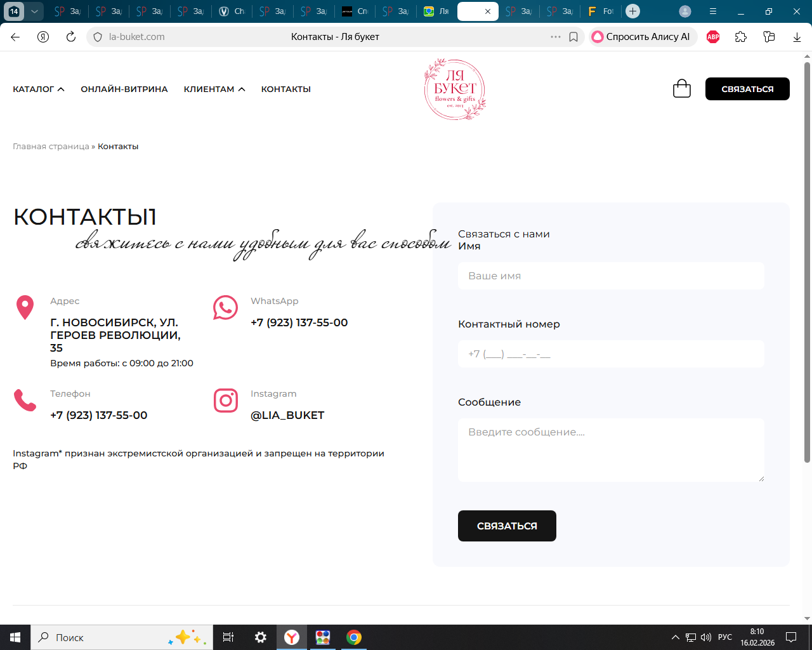Open ОНЛАЙН-ВИТРИНА page
The height and width of the screenshot is (650, 812).
click(x=124, y=90)
